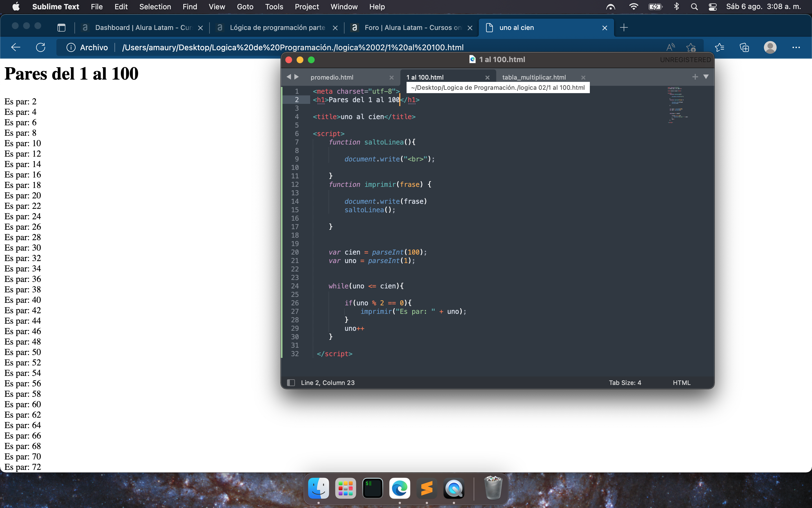The height and width of the screenshot is (508, 812).
Task: Open Finder from the Dock
Action: [318, 488]
